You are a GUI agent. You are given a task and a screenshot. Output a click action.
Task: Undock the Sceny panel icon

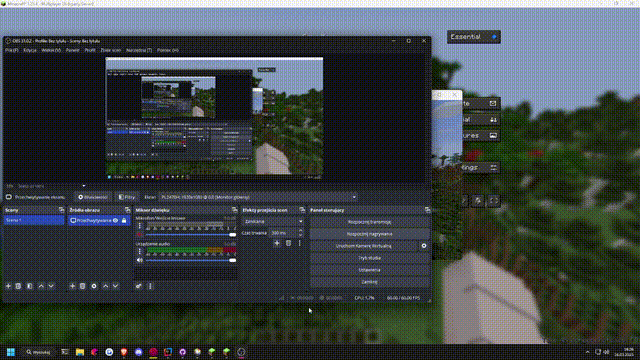coord(61,210)
